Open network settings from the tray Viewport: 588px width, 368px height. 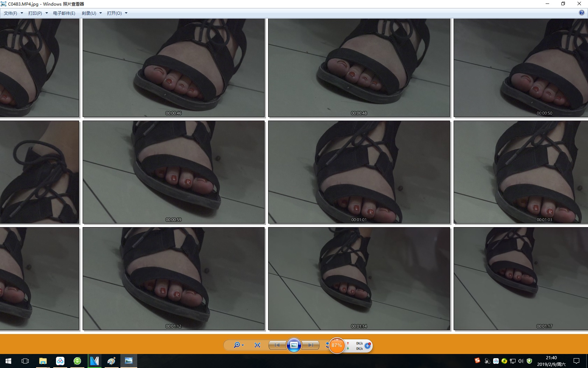click(x=513, y=361)
